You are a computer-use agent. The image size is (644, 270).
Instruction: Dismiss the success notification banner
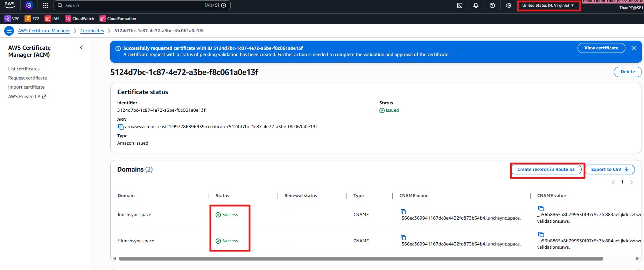[633, 48]
